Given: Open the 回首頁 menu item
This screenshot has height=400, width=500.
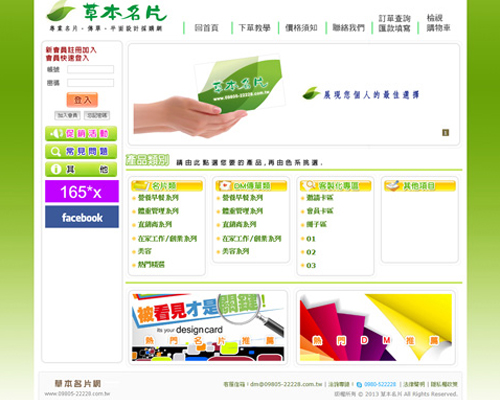Looking at the screenshot, I should point(207,28).
